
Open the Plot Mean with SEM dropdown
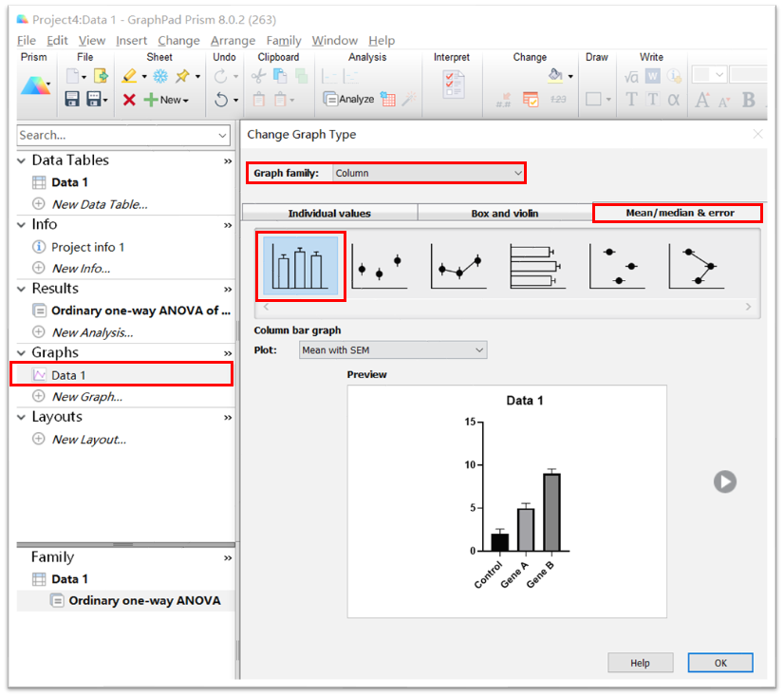coord(393,349)
